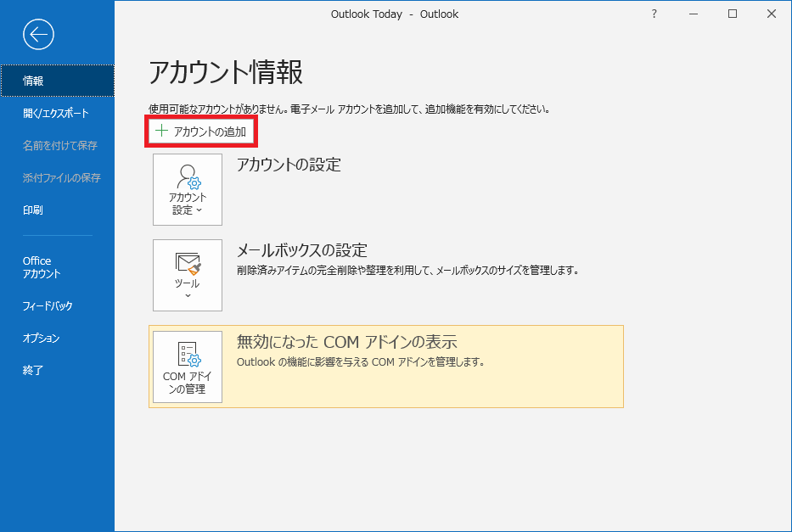Click the メールボックスの設定 heading
The width and height of the screenshot is (792, 532).
302,250
